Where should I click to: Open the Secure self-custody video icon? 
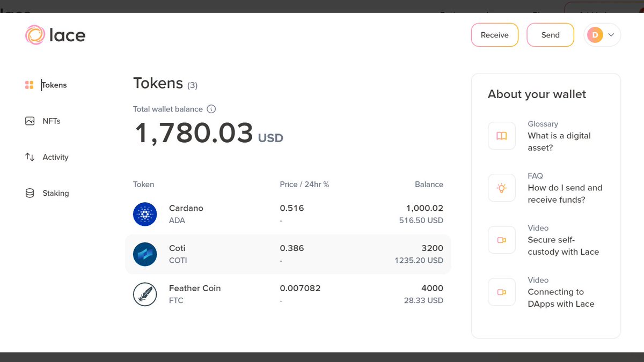click(502, 240)
